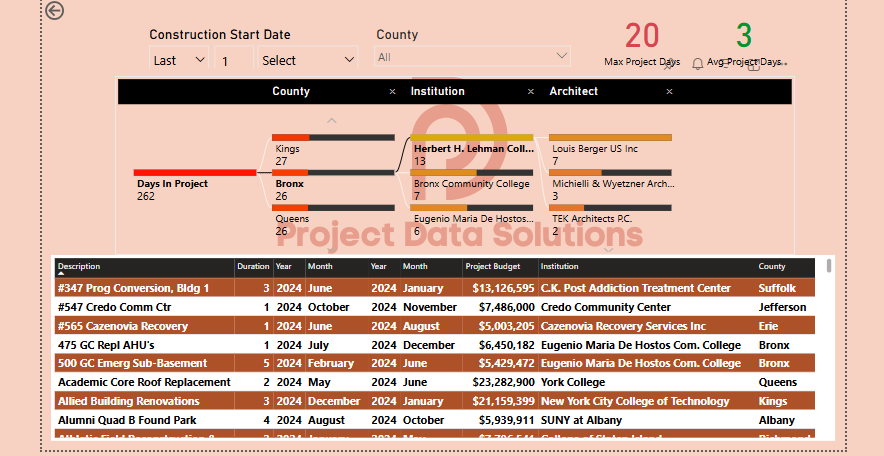This screenshot has height=456, width=884.
Task: Click the 'SUNY at Albany' institution cell
Action: [x=647, y=420]
